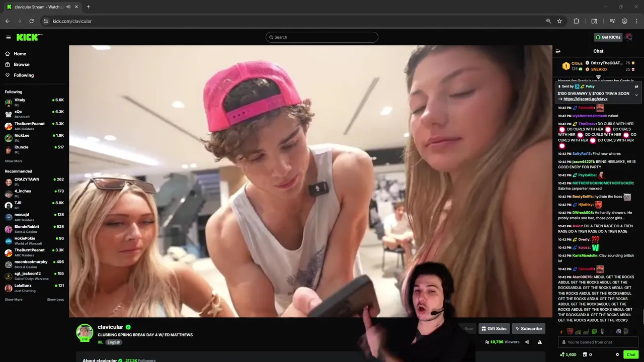Click TheSheev username in chat
The width and height of the screenshot is (644, 362).
587,124
